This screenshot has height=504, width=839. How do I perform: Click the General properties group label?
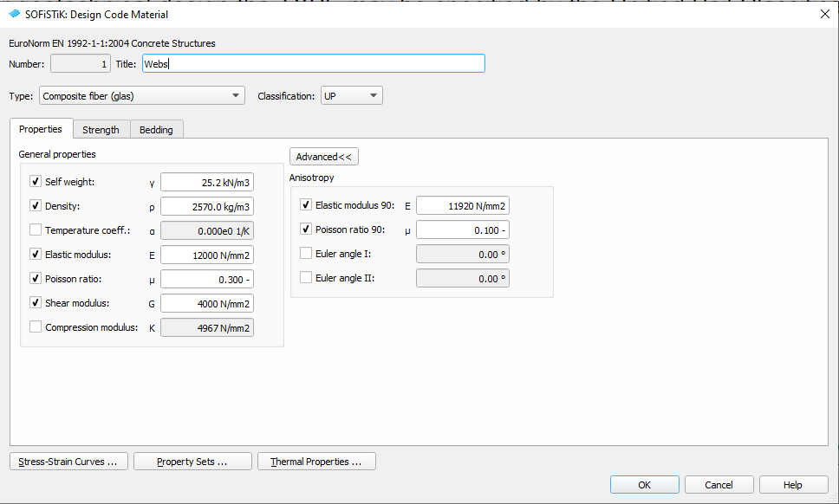point(57,154)
